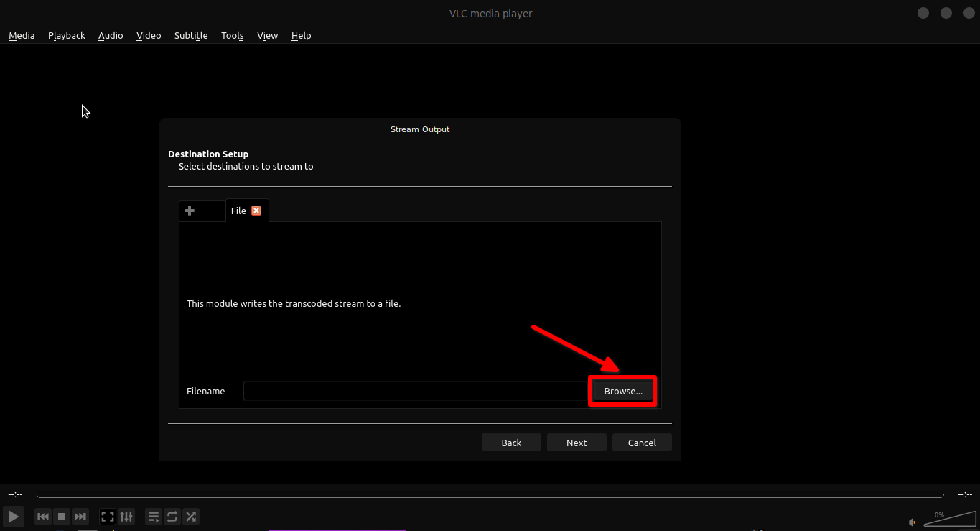
Task: Toggle the playlist view
Action: point(154,516)
